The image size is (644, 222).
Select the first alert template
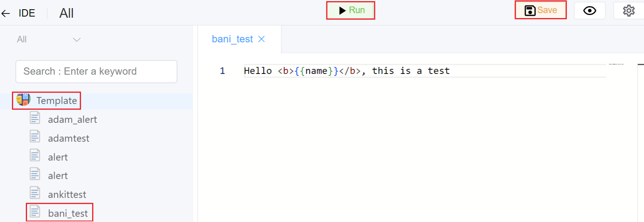[58, 157]
